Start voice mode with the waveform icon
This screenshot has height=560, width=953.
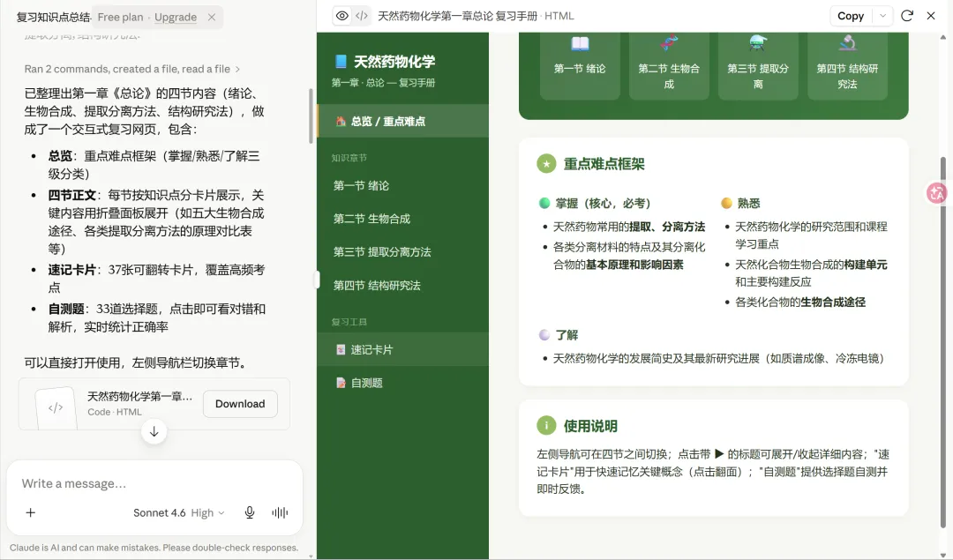[x=280, y=512]
